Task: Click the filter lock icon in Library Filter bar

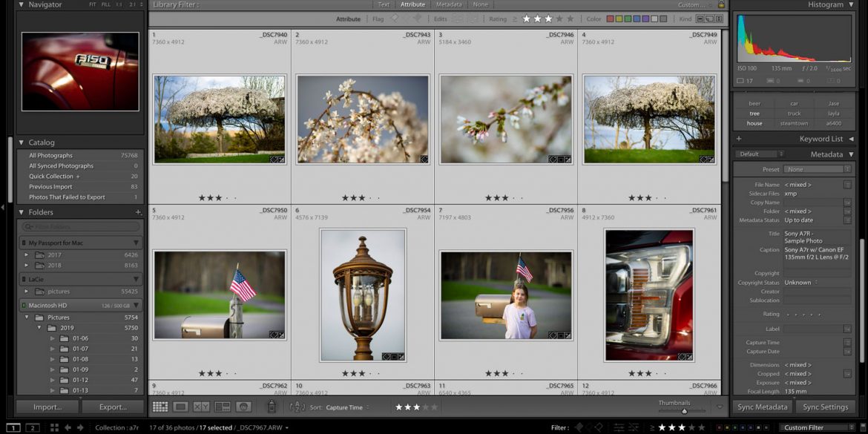Action: (x=721, y=4)
